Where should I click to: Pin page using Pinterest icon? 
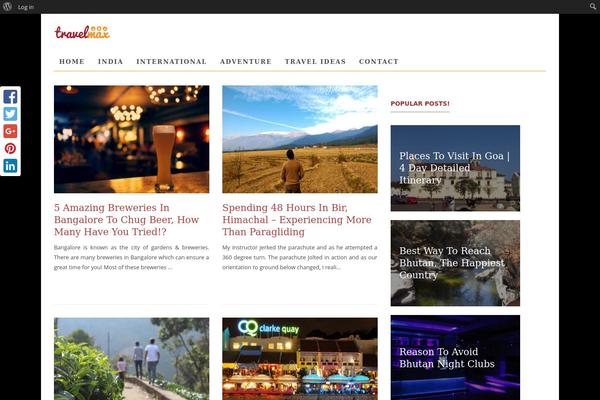[10, 149]
